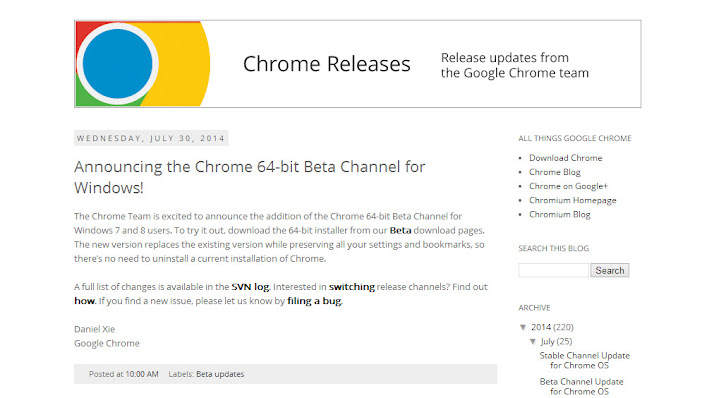The width and height of the screenshot is (726, 398).
Task: Open the Beta download pages link
Action: pyautogui.click(x=401, y=230)
